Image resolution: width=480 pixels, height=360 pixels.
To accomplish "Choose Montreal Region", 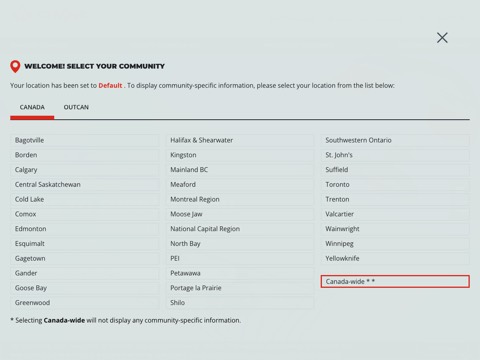I will (x=240, y=199).
